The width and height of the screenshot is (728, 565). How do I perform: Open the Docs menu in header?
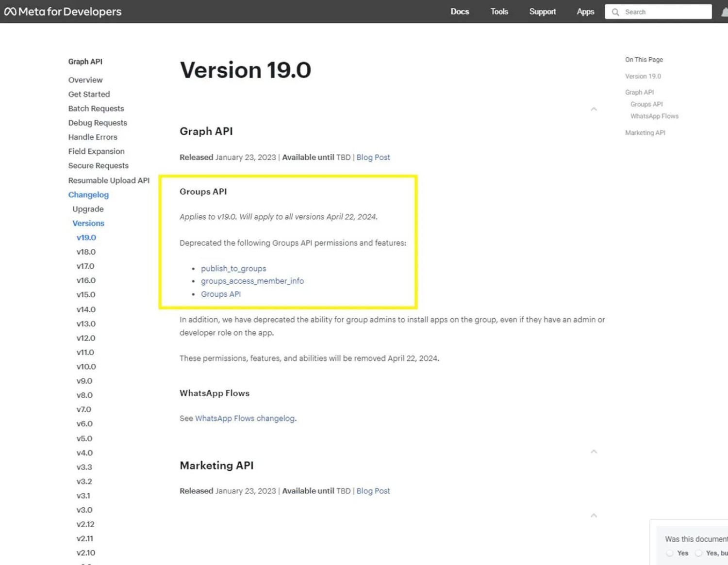(x=460, y=12)
